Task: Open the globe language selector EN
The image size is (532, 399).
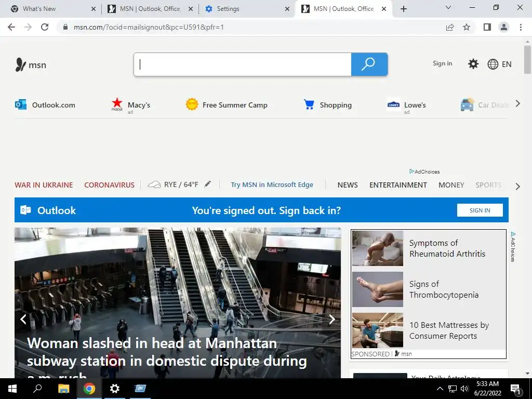Action: [x=499, y=64]
